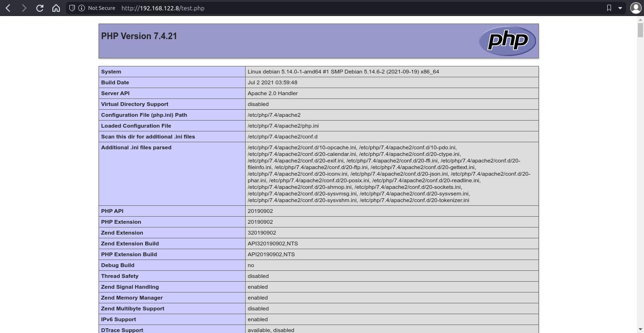Click the /etc/php/7.4/apache2 path value
Screen dimensions: 644x333
click(274, 115)
